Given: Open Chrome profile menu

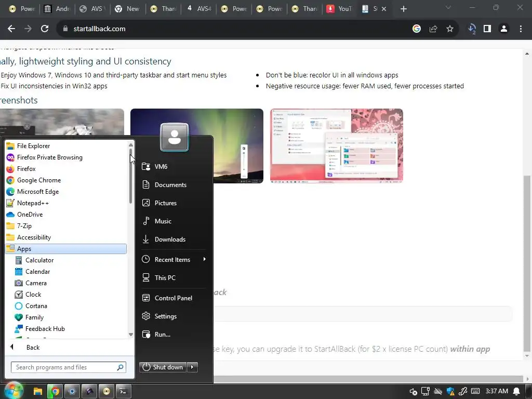Looking at the screenshot, I should click(x=504, y=29).
